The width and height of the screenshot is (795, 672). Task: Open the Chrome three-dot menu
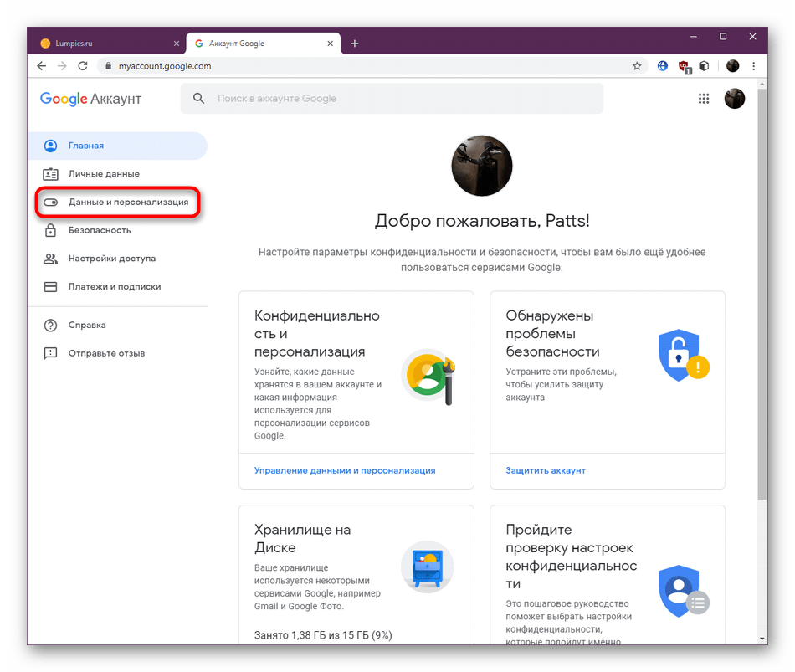click(x=754, y=66)
